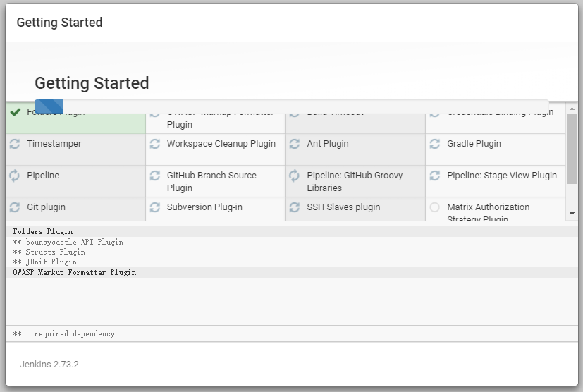
Task: Click the Jenkins 2.73.2 version label
Action: pos(49,364)
